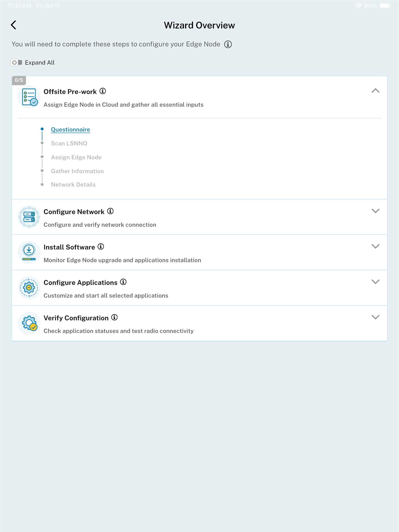Viewport: 399px width, 532px height.
Task: Select the Network Details step
Action: tap(73, 184)
